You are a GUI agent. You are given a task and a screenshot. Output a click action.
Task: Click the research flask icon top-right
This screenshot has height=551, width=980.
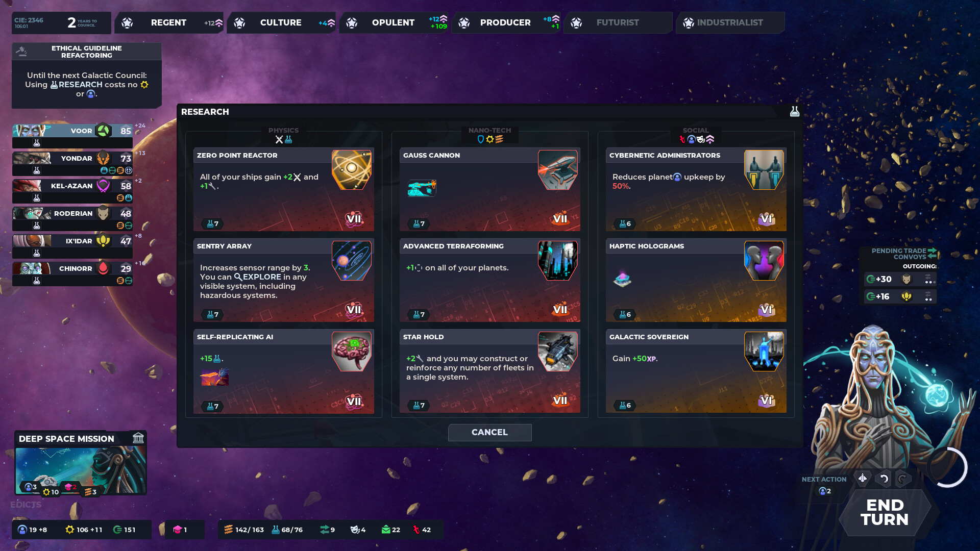(794, 111)
